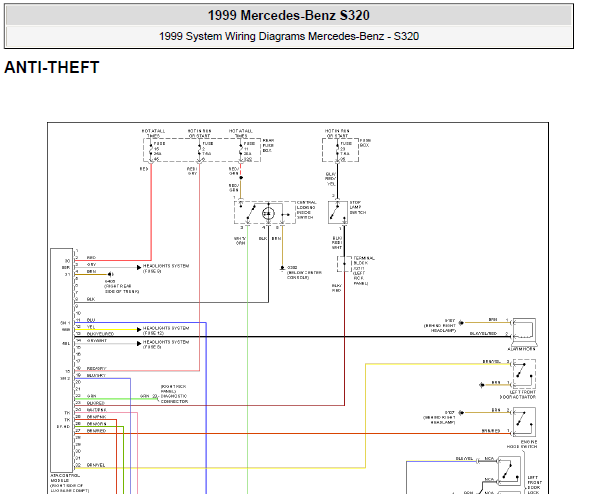This screenshot has width=604, height=494.
Task: Click the 'BLU/YEL' wire label near door lock
Action: pyautogui.click(x=464, y=459)
